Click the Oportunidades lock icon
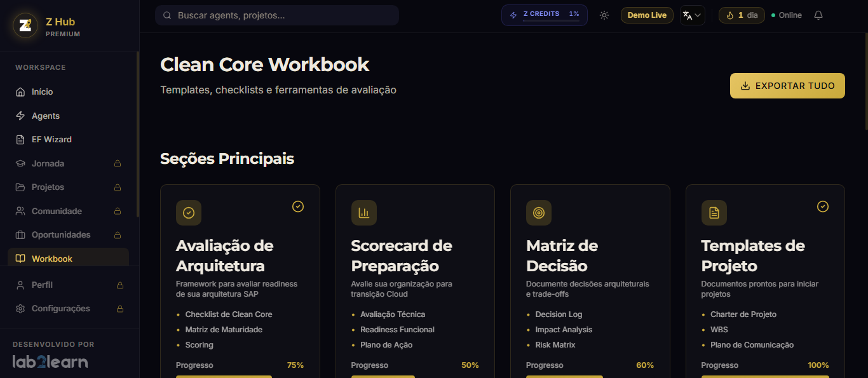This screenshot has width=868, height=378. (118, 235)
